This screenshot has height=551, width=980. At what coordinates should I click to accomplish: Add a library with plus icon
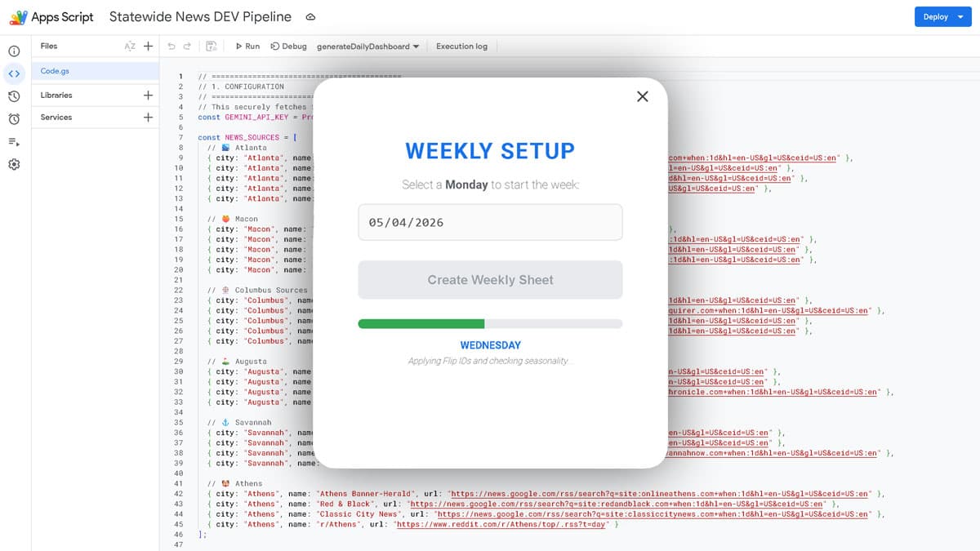tap(148, 95)
